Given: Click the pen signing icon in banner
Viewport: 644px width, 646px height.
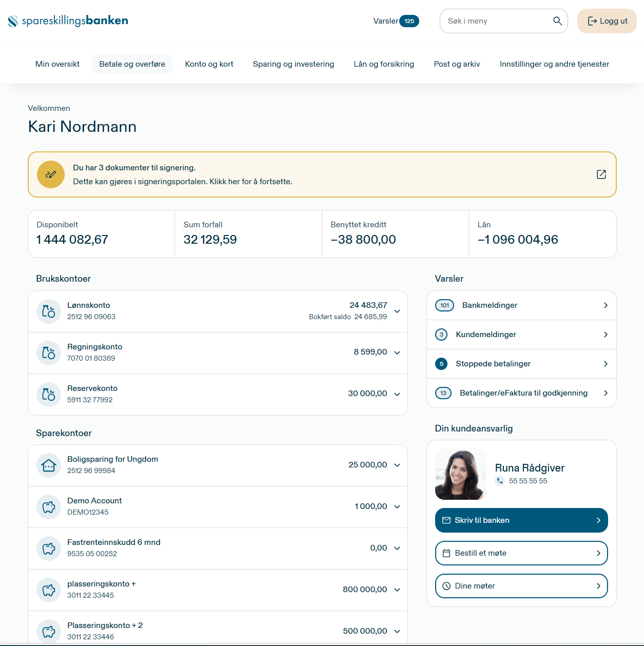Looking at the screenshot, I should [51, 174].
